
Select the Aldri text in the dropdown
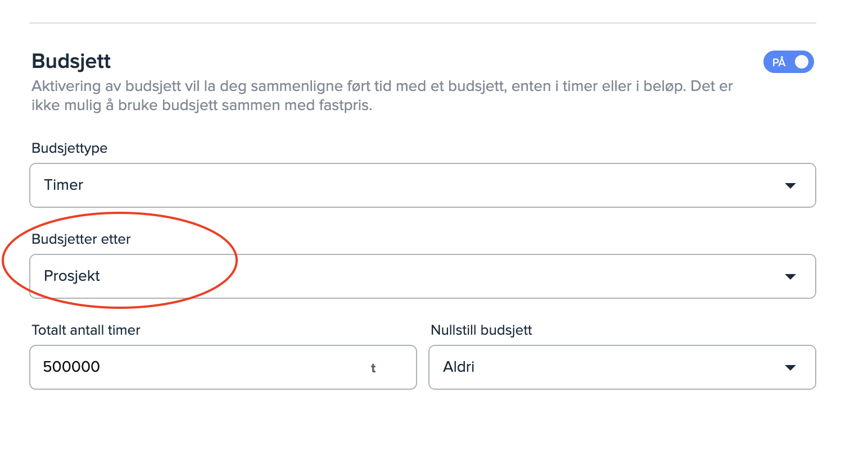point(459,367)
